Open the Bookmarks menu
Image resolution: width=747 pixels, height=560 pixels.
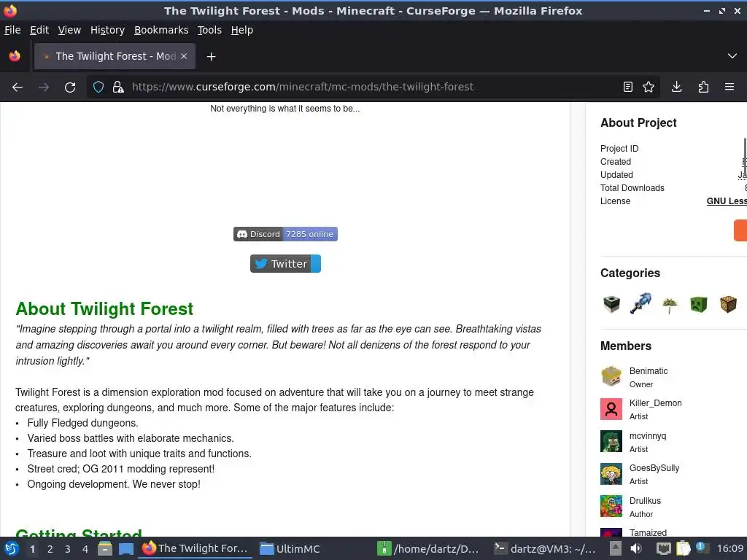pyautogui.click(x=161, y=30)
